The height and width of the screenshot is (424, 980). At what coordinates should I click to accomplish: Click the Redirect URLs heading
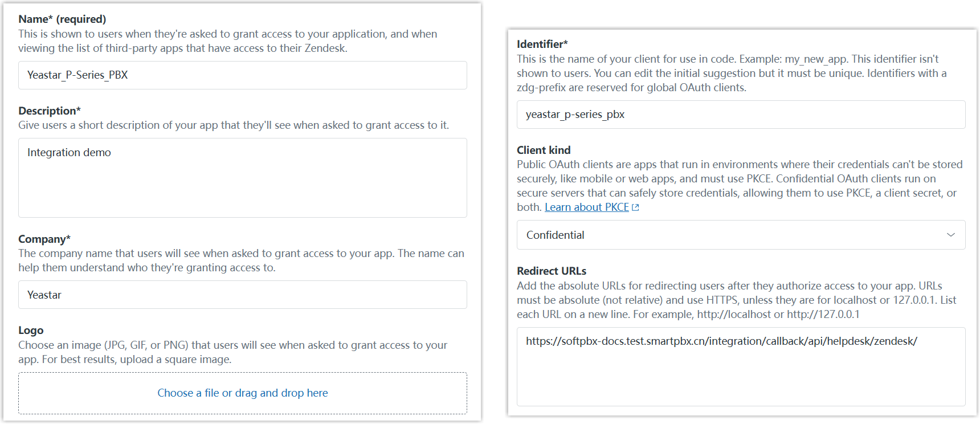(551, 271)
